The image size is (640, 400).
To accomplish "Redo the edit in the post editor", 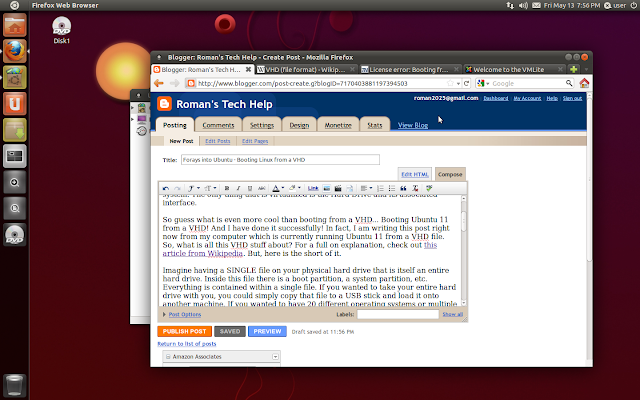I will pos(177,188).
